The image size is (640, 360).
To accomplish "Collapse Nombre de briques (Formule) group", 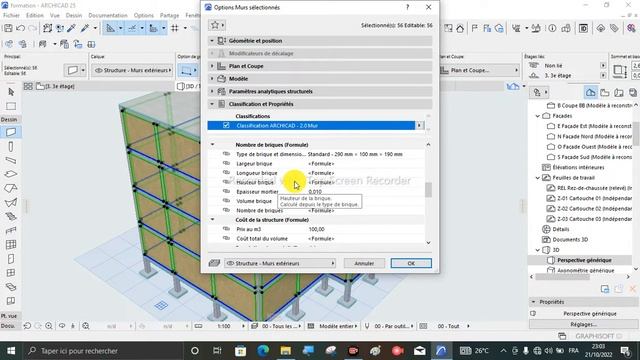I will [212, 144].
